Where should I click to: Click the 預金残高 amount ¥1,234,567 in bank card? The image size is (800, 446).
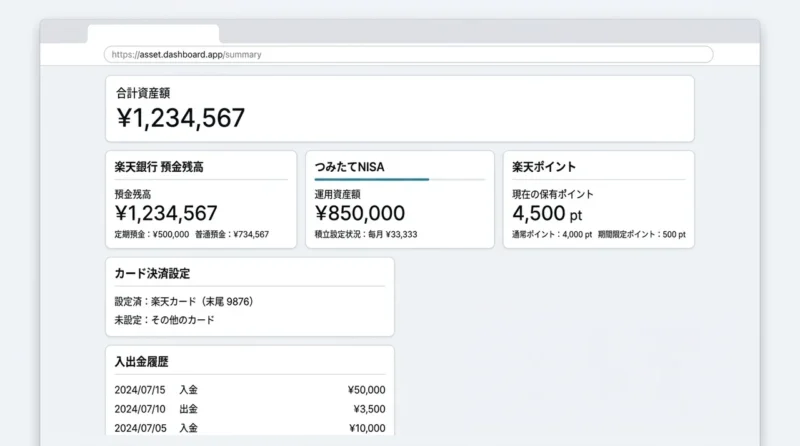166,213
